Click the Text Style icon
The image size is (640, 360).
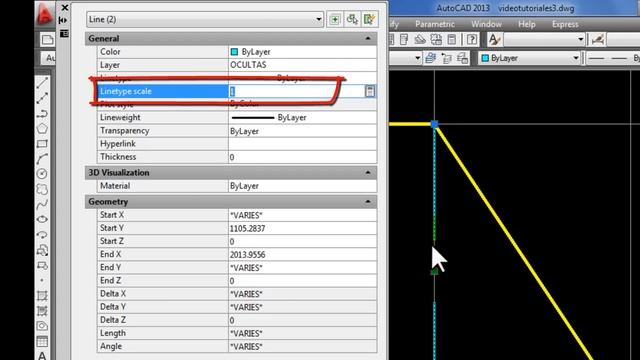click(494, 40)
